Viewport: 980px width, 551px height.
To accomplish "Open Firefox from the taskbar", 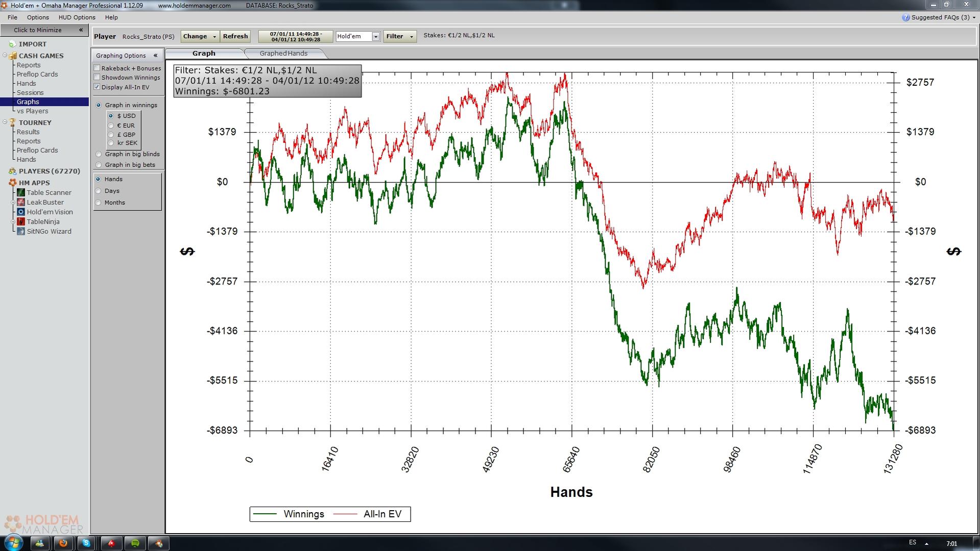I will point(63,543).
